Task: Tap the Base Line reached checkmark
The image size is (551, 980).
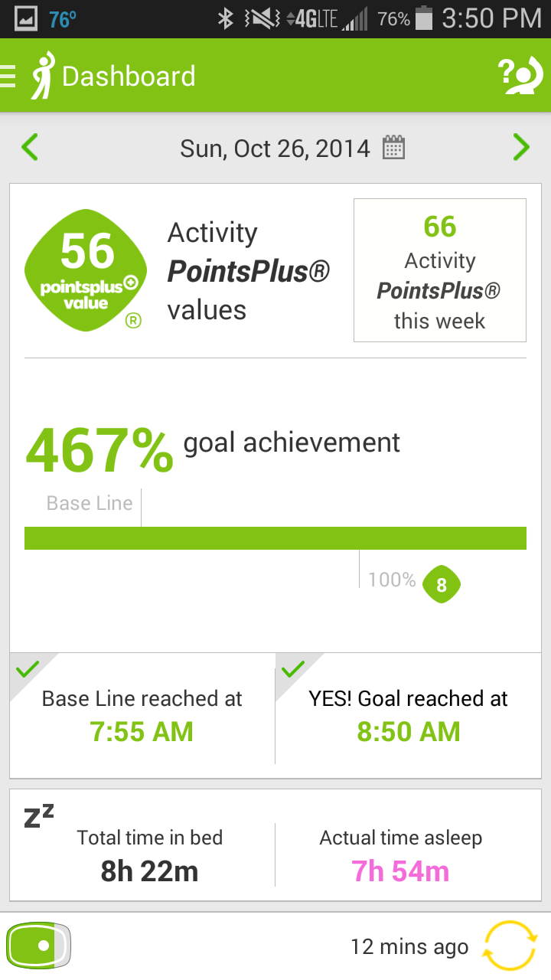Action: click(x=27, y=670)
